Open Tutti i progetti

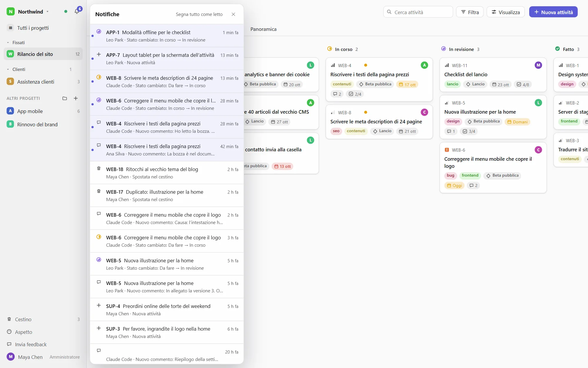43,28
